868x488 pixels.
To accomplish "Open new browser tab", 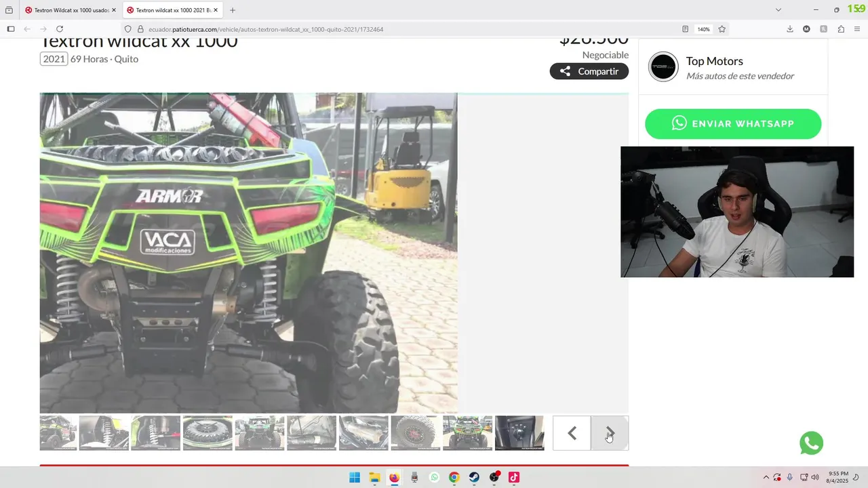I will click(233, 10).
